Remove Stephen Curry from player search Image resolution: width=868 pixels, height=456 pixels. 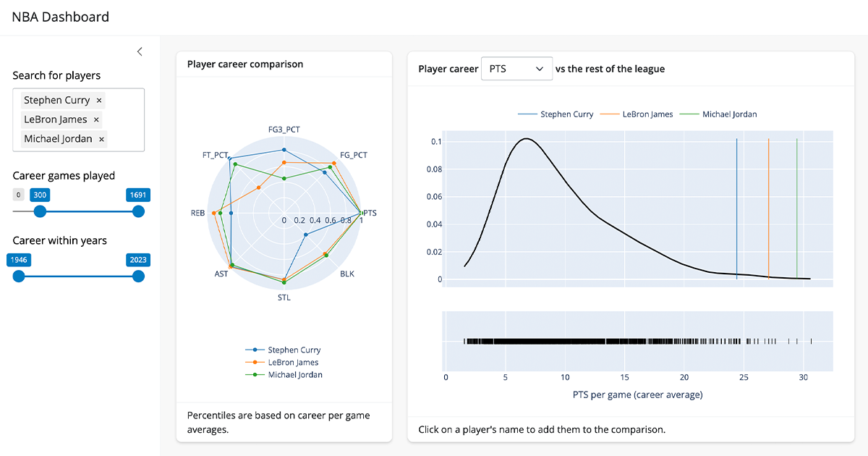click(99, 101)
